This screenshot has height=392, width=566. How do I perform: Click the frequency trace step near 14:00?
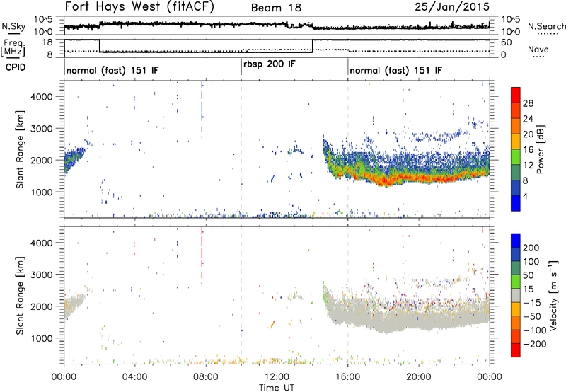(x=313, y=46)
